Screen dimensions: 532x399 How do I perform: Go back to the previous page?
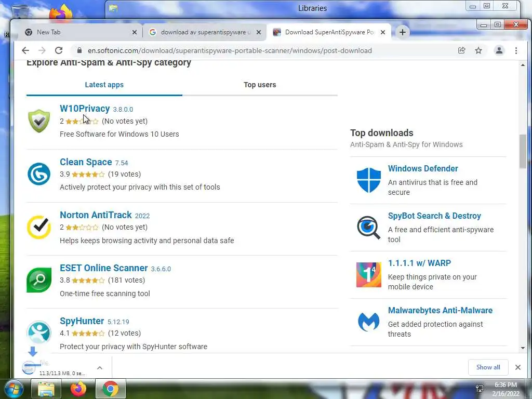(25, 50)
